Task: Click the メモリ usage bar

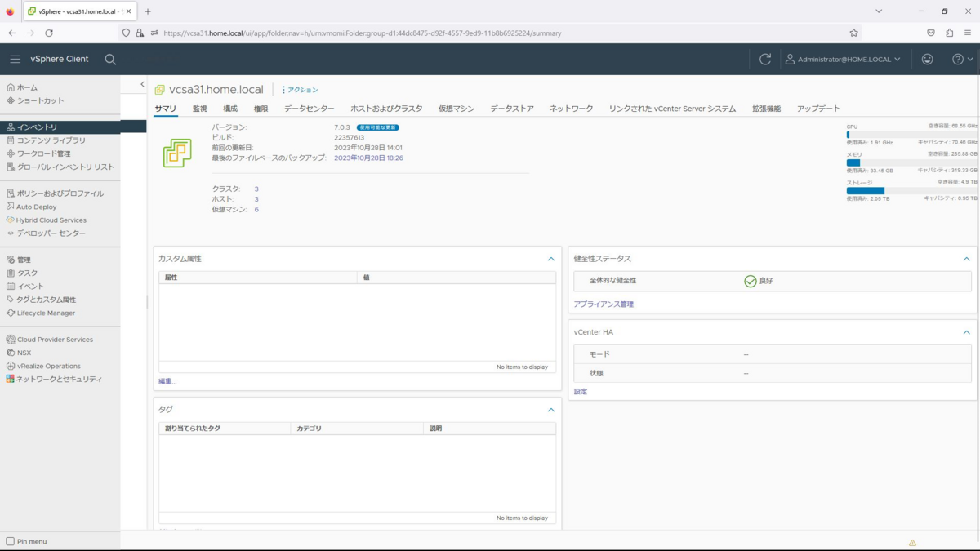Action: pos(911,163)
